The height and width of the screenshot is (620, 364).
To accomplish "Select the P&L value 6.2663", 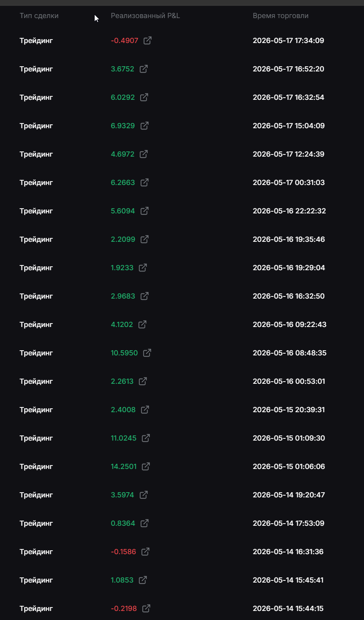I will [x=123, y=182].
